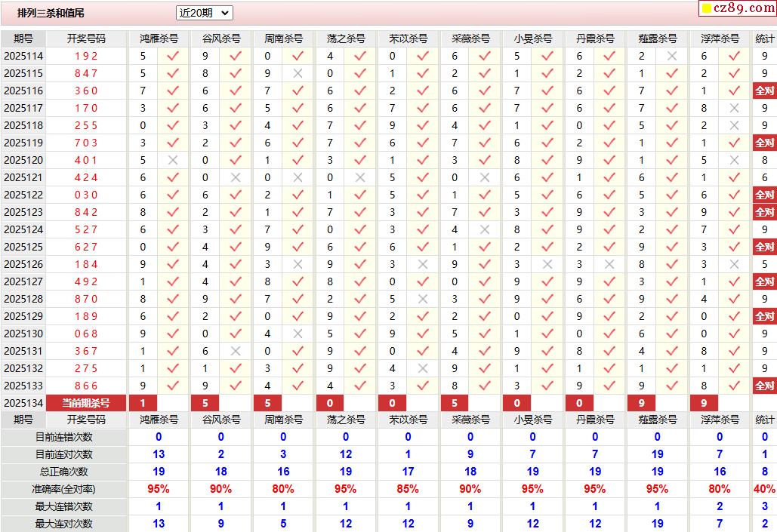777x532 pixels.
Task: Click the 总正确次数 value 17 under 芣苡杀号
Action: [x=408, y=472]
